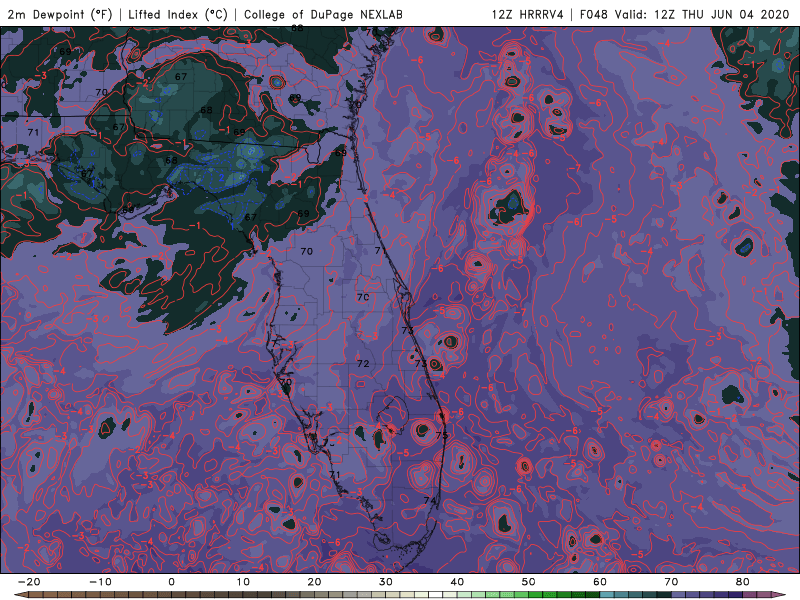
Task: Click the "60" colorbar scale label
Action: coord(600,582)
